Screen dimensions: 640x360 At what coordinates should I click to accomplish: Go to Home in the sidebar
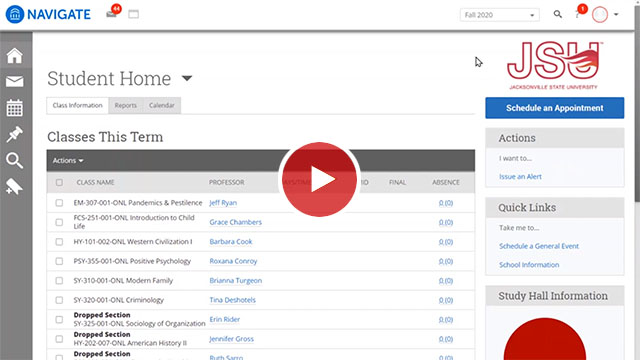(14, 56)
